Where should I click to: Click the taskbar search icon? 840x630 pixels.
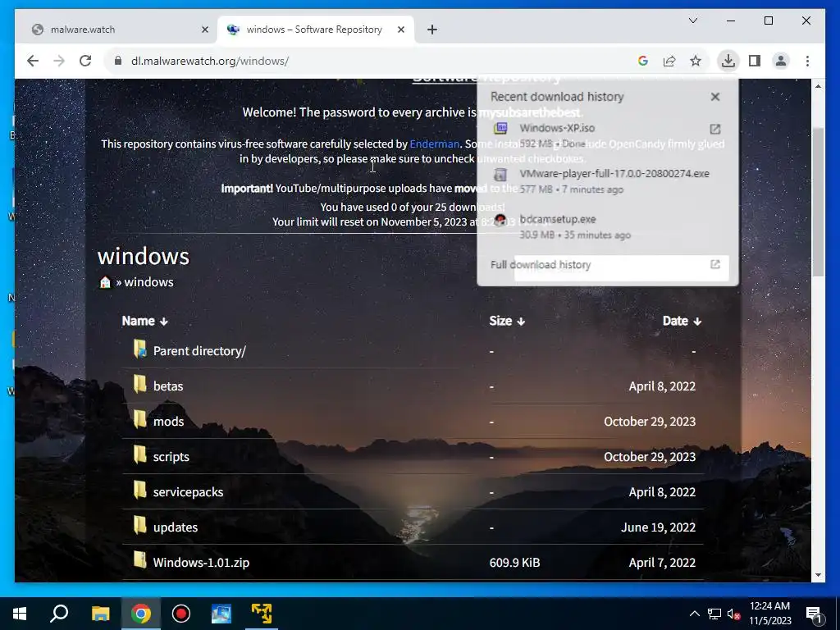pyautogui.click(x=59, y=614)
